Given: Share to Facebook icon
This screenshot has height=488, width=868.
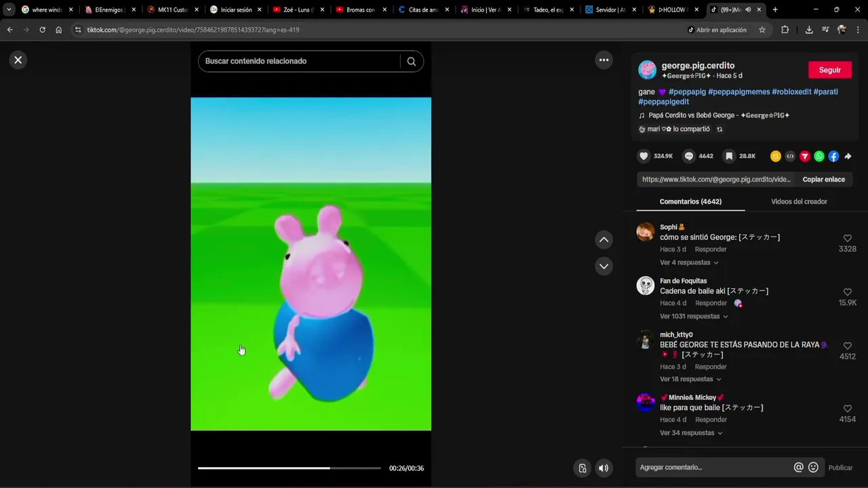Looking at the screenshot, I should [x=833, y=156].
